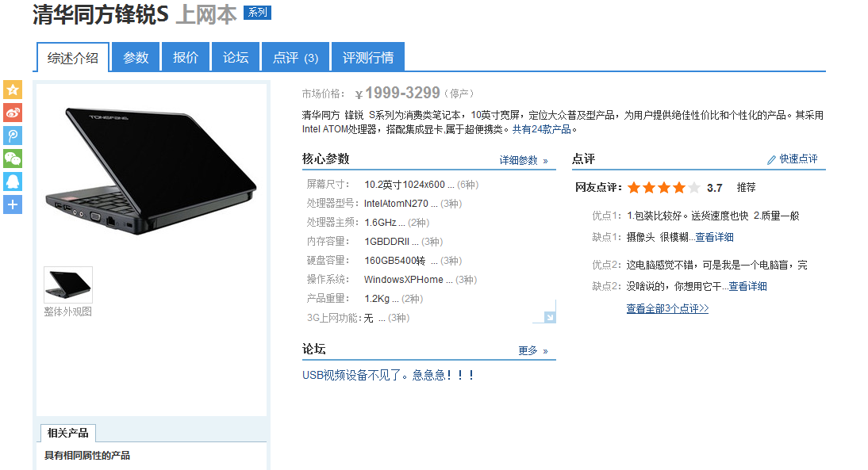
Task: Click the Tencent Weibo share icon
Action: 13,136
